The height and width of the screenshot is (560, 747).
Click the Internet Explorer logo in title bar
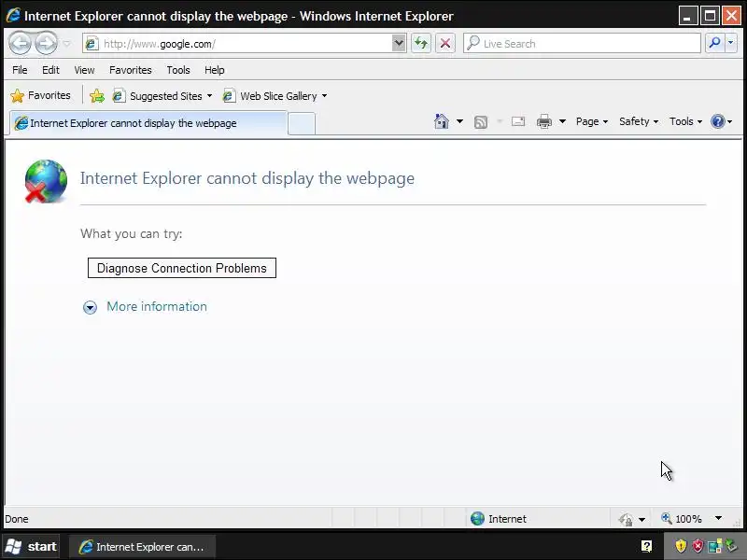[x=13, y=16]
